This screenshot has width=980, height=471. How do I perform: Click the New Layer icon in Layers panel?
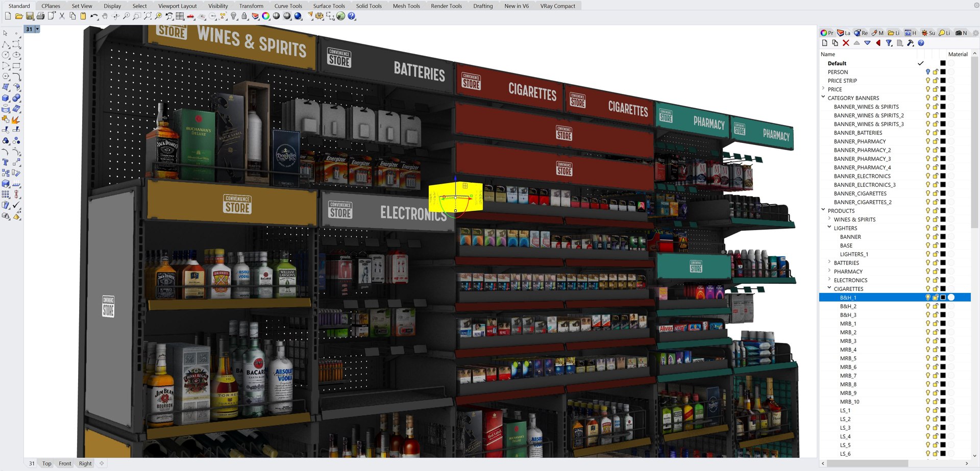click(824, 43)
